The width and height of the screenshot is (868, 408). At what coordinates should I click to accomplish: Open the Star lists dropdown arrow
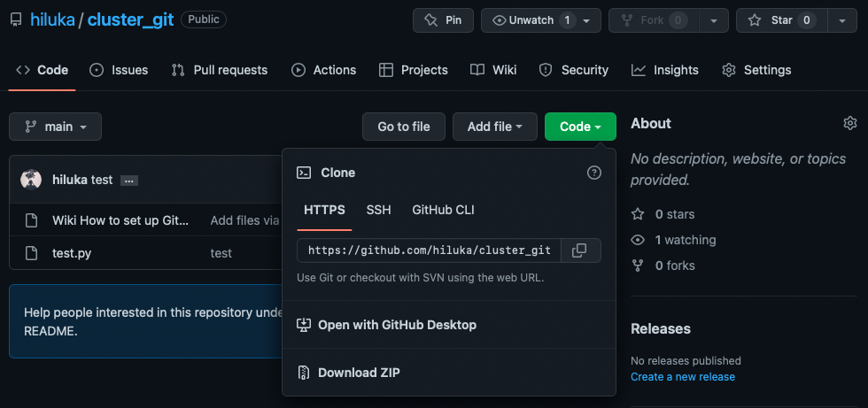[x=841, y=20]
